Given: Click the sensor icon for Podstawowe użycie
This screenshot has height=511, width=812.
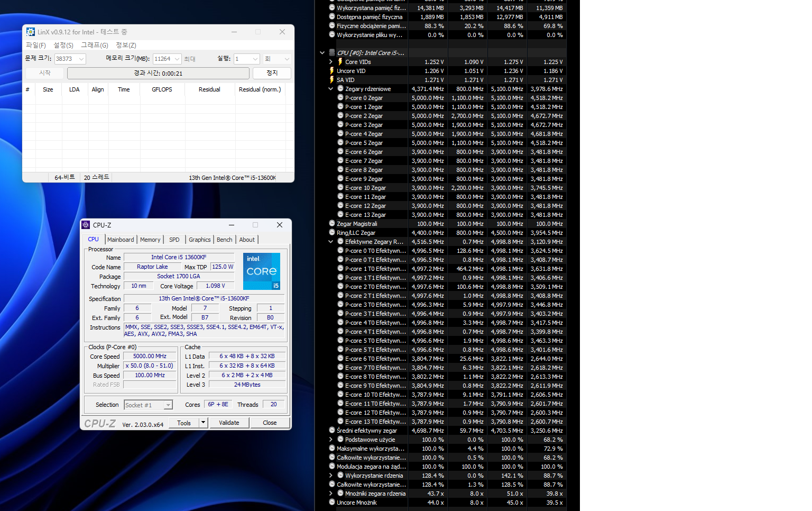Looking at the screenshot, I should click(340, 440).
